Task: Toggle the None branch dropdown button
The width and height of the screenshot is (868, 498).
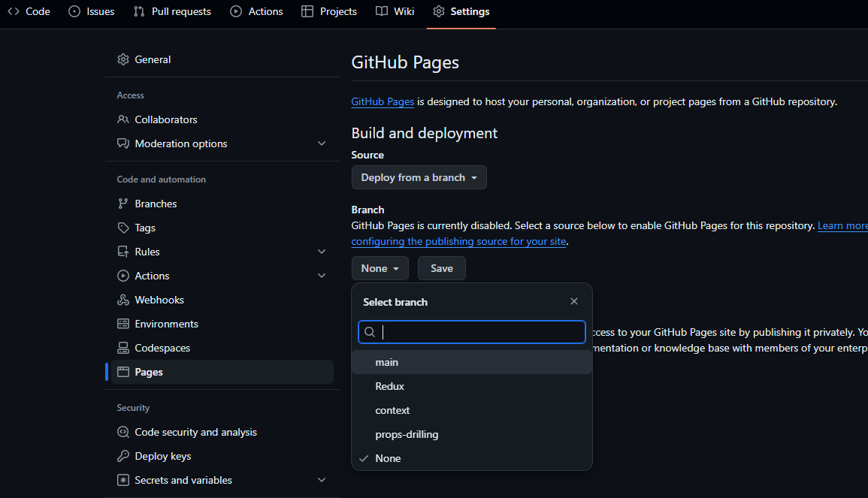Action: pyautogui.click(x=380, y=268)
